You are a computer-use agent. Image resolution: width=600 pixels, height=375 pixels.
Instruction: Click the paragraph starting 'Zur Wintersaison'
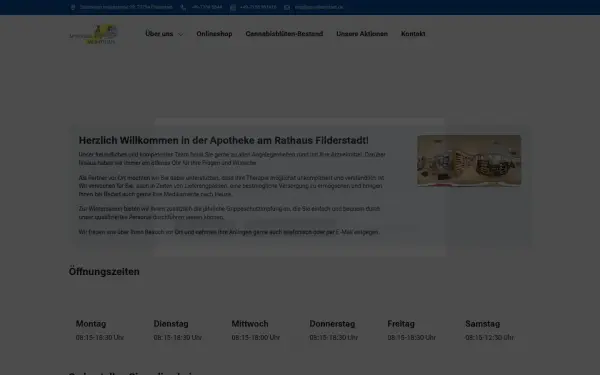pos(230,213)
